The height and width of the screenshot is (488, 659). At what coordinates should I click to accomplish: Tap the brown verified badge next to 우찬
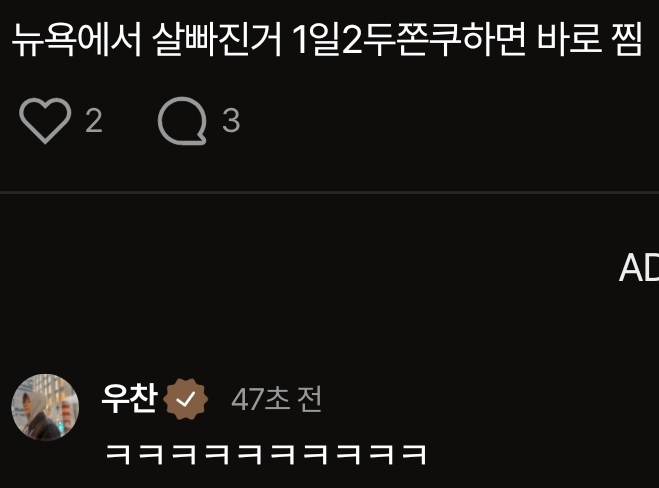pos(185,399)
